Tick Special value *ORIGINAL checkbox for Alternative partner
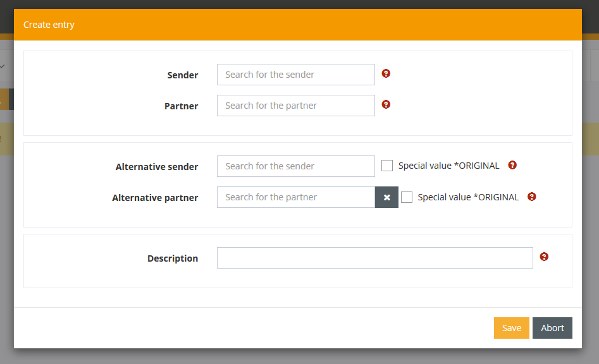Viewport: 599px width, 364px height. (x=407, y=197)
